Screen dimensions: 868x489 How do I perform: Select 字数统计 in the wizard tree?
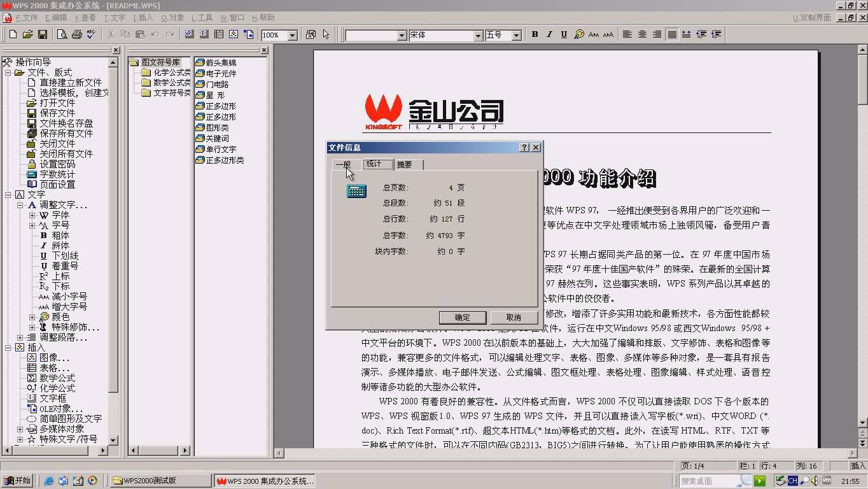(x=57, y=174)
